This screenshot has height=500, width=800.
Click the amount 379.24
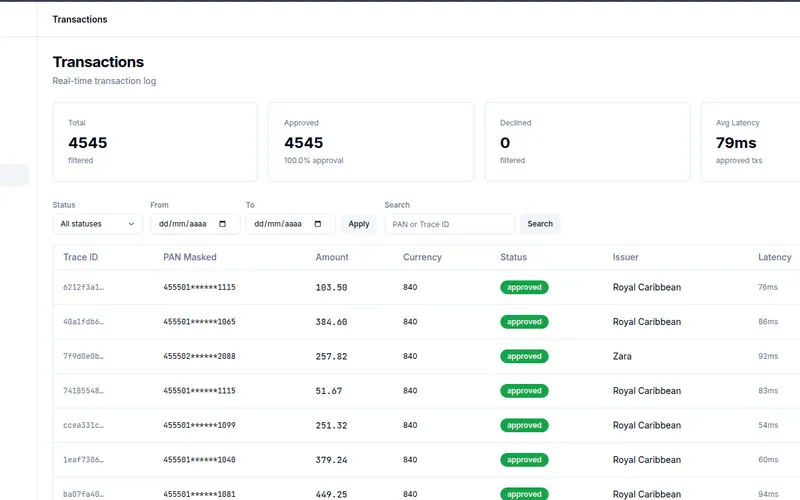[x=331, y=460]
